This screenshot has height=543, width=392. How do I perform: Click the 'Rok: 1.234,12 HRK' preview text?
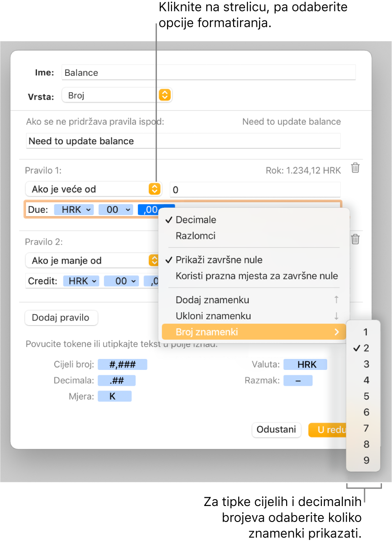click(x=303, y=170)
